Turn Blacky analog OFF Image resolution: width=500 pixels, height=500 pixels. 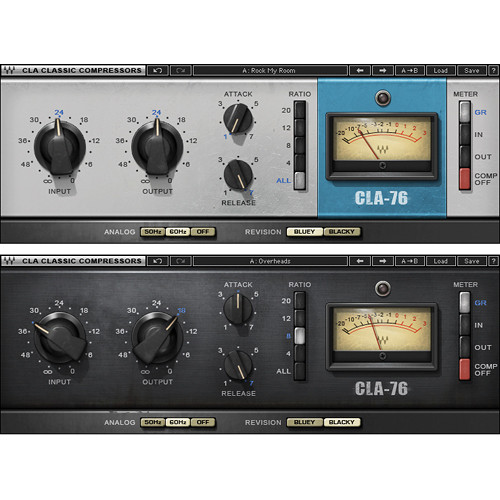pos(203,422)
